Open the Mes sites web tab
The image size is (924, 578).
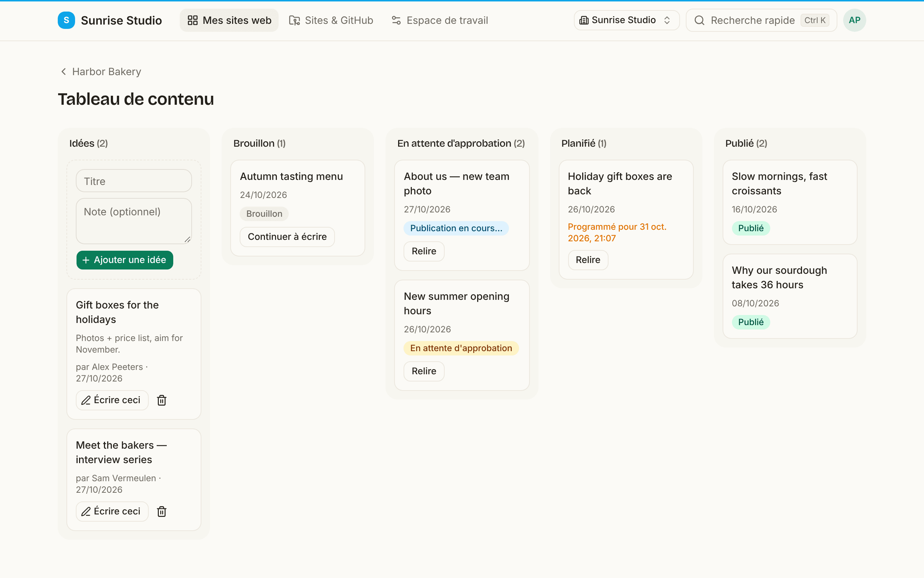[229, 20]
